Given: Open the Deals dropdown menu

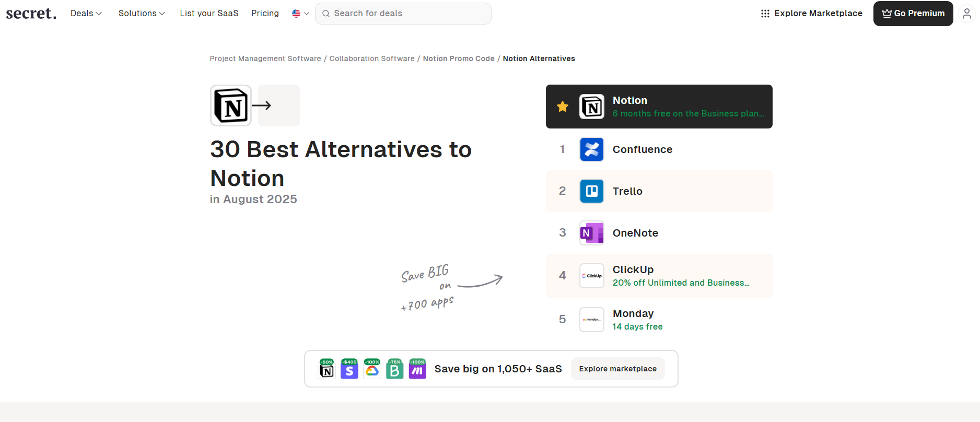Looking at the screenshot, I should click(86, 13).
